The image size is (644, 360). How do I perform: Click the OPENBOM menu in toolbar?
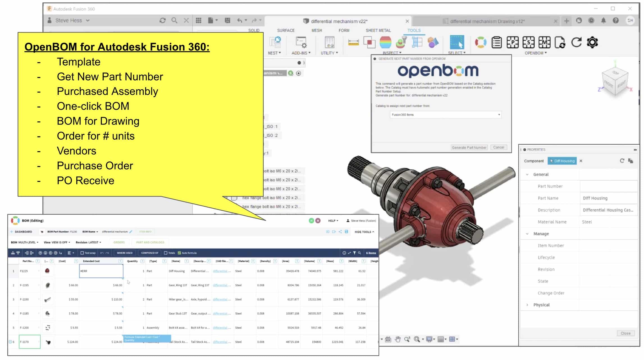[x=535, y=53]
